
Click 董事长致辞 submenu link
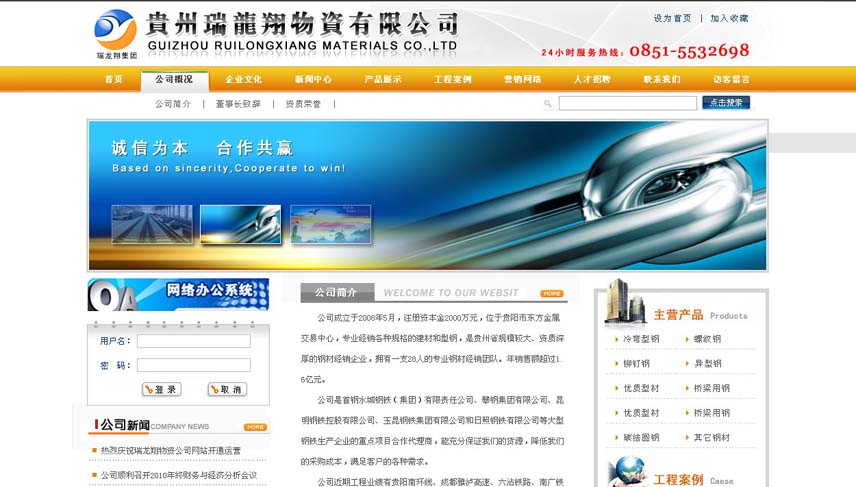pyautogui.click(x=238, y=104)
